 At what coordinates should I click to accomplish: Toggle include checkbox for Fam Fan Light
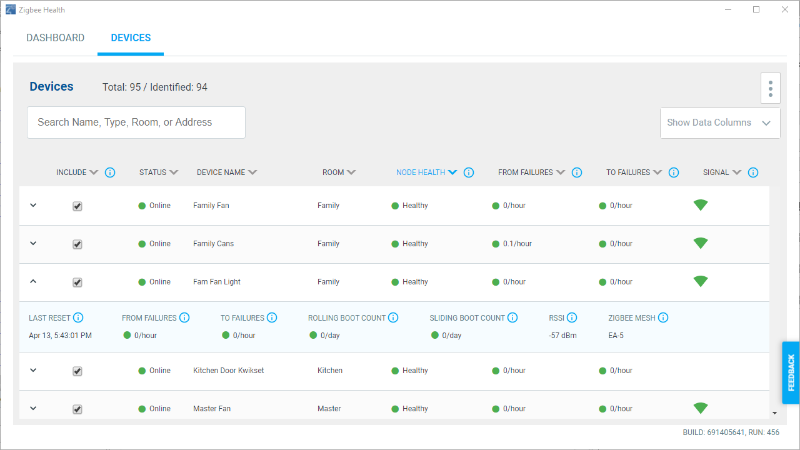pyautogui.click(x=77, y=283)
